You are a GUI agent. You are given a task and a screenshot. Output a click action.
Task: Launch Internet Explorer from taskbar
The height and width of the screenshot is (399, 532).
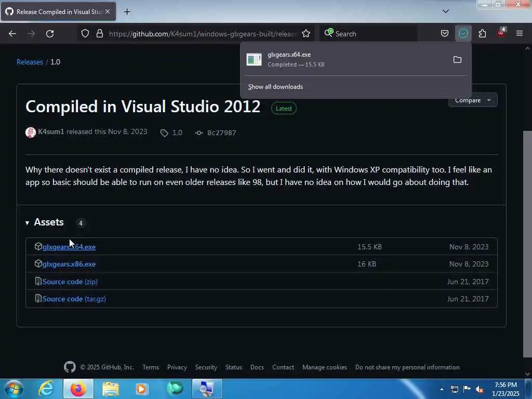tap(46, 389)
